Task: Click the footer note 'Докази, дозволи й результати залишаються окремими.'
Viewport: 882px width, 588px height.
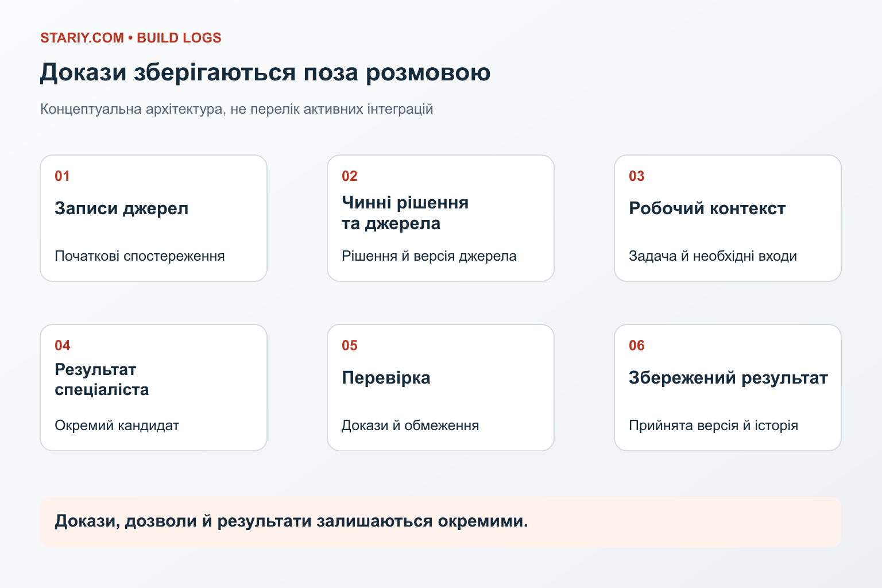Action: point(291,521)
